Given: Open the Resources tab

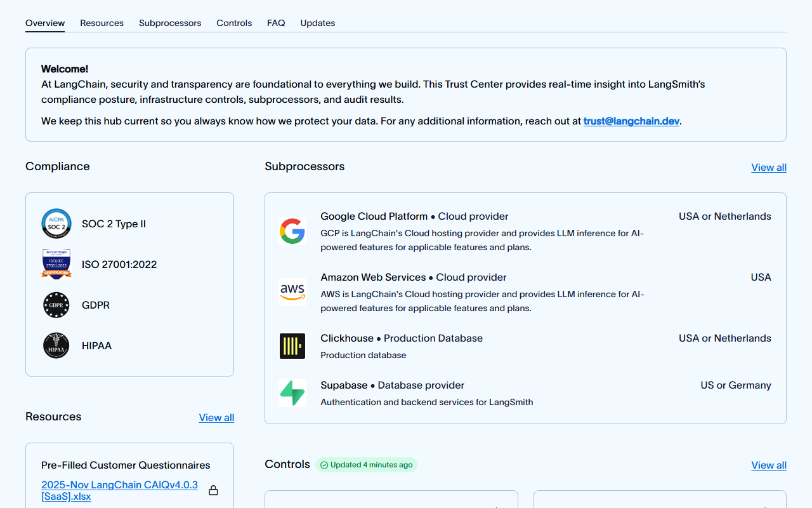Looking at the screenshot, I should [101, 23].
